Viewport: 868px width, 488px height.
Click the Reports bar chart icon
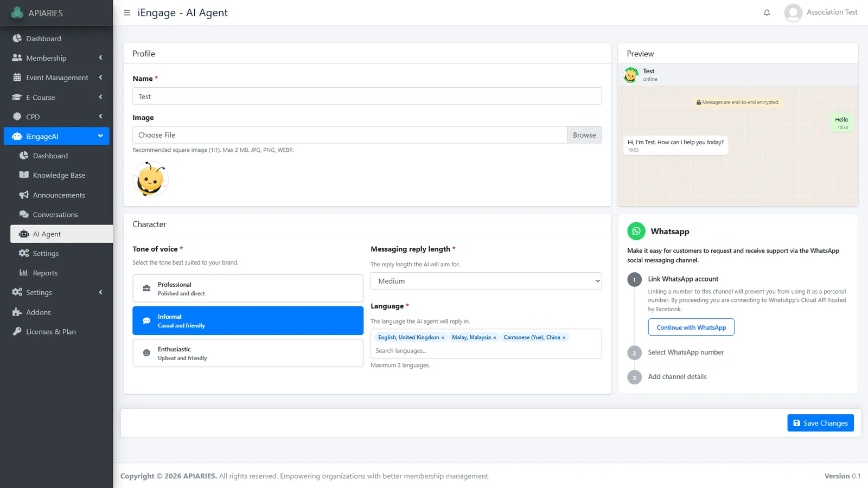(x=24, y=273)
